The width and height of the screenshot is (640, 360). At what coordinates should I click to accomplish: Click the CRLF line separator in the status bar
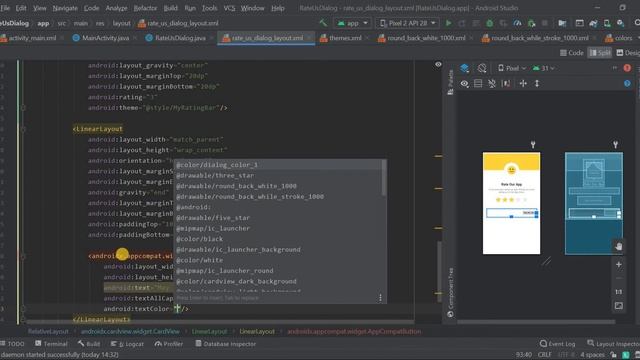[544, 354]
